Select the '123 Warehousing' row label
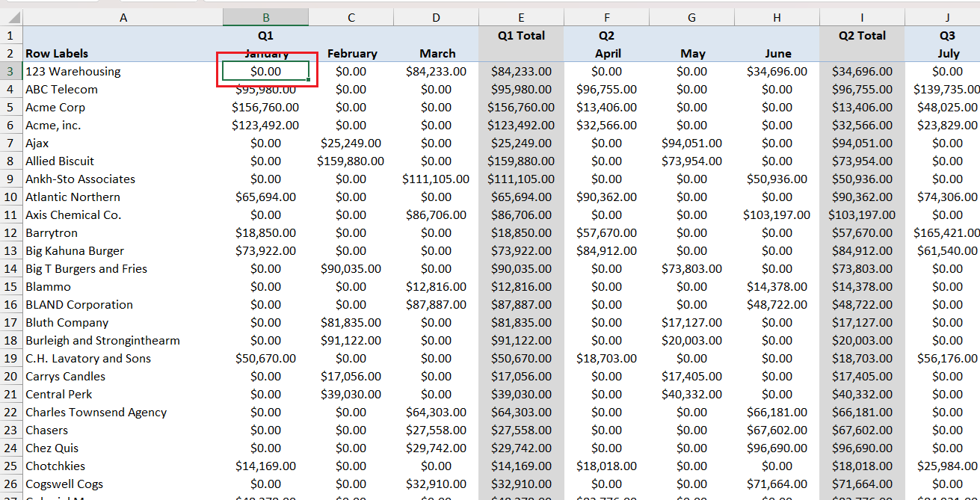Image resolution: width=980 pixels, height=500 pixels. pyautogui.click(x=73, y=72)
